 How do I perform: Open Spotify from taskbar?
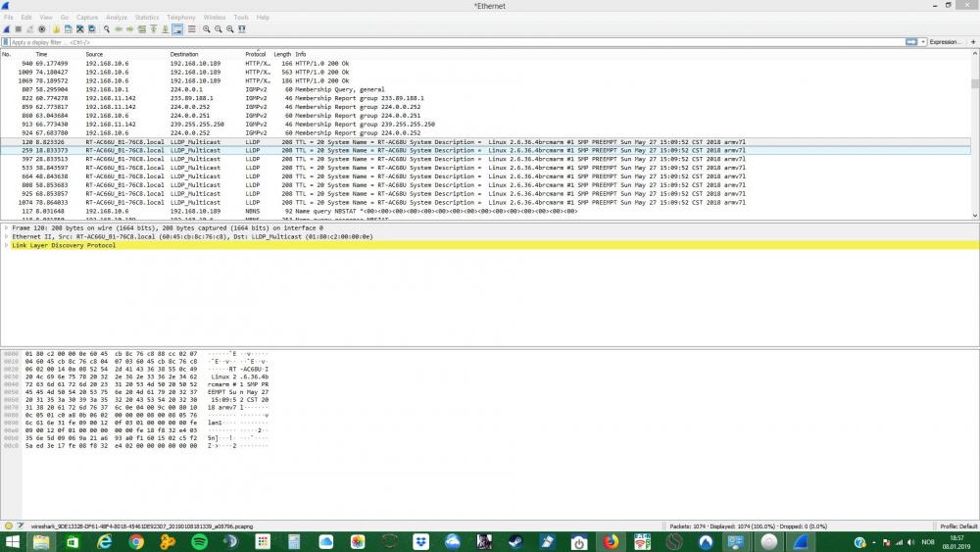click(x=199, y=542)
